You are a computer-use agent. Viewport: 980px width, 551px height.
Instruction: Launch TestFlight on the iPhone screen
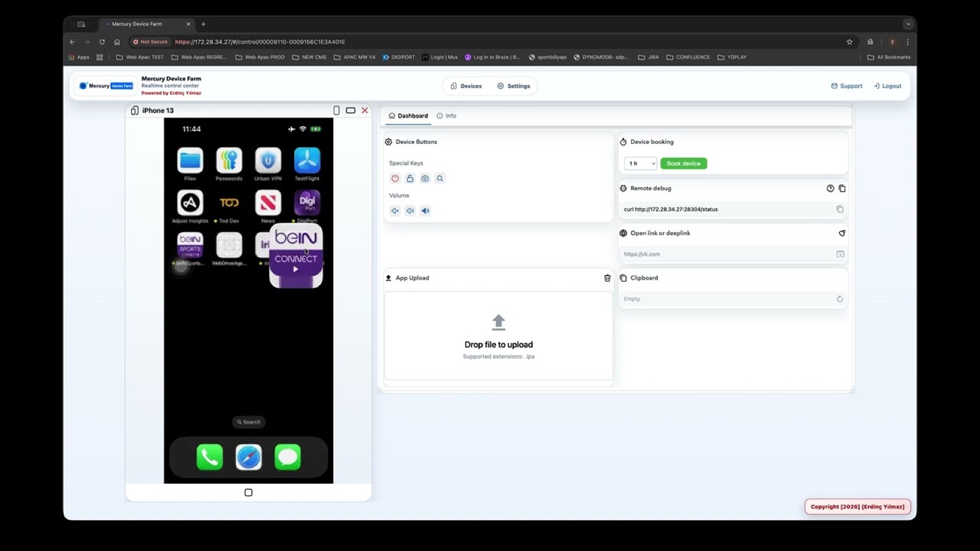[307, 160]
